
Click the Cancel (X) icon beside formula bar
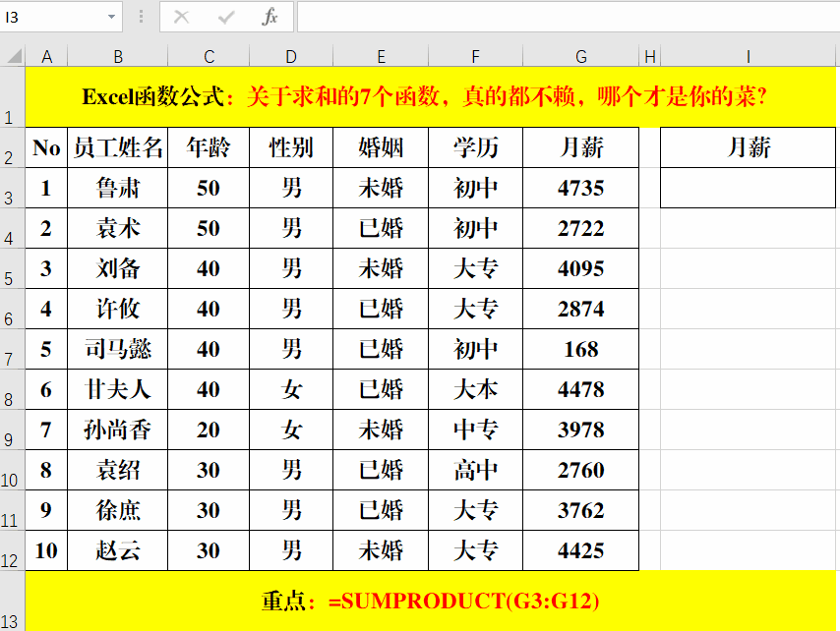[184, 17]
